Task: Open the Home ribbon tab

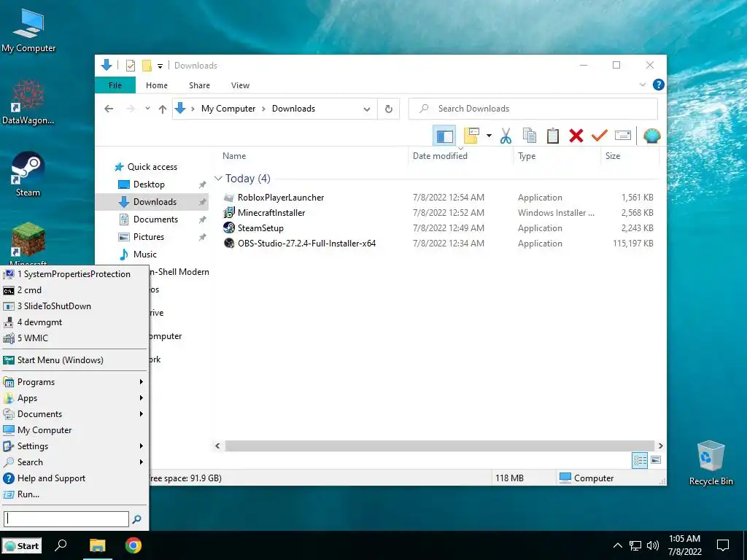Action: point(157,85)
